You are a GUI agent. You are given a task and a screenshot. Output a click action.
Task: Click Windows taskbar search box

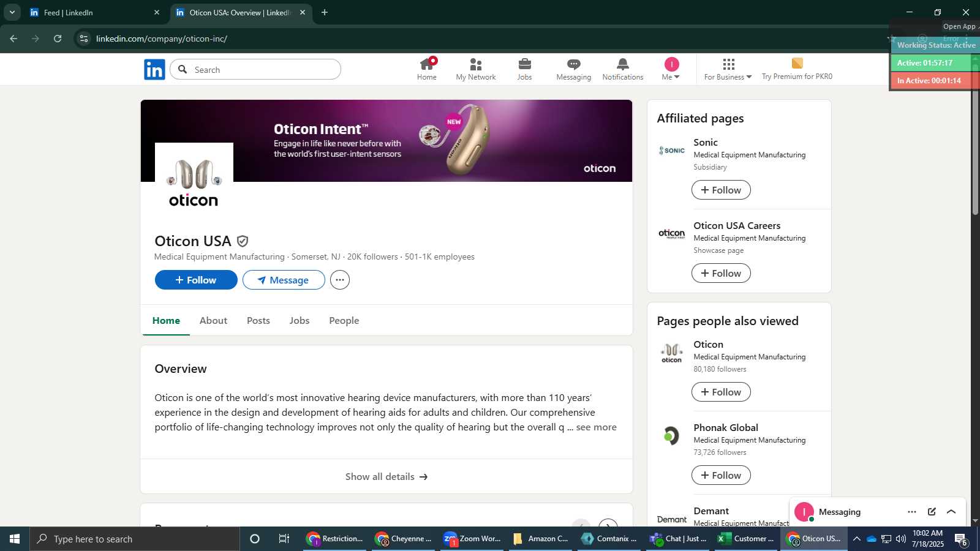pyautogui.click(x=135, y=539)
